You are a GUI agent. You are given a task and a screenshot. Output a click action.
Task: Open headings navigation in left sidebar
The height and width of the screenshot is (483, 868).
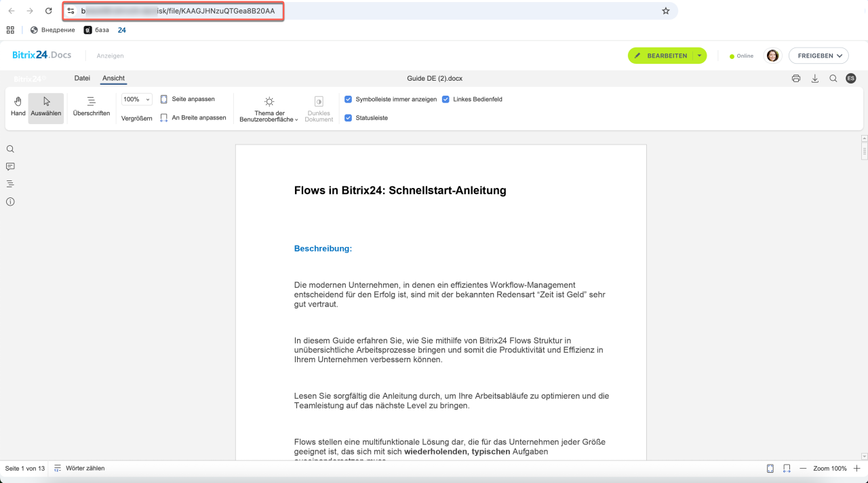coord(10,184)
